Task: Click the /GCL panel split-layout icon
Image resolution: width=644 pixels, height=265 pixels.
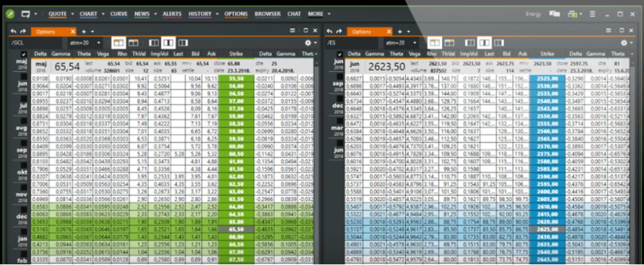Action: pyautogui.click(x=292, y=30)
